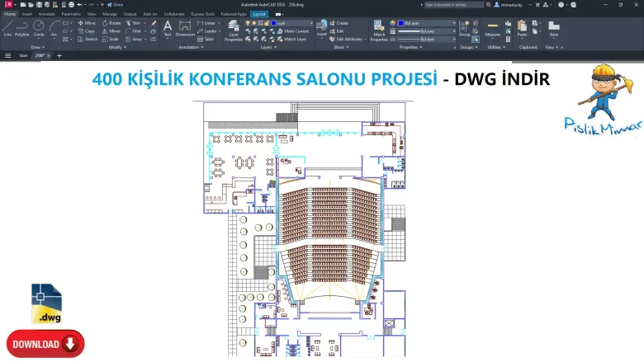Click the Create block tool
The image size is (644, 362).
pyautogui.click(x=339, y=23)
